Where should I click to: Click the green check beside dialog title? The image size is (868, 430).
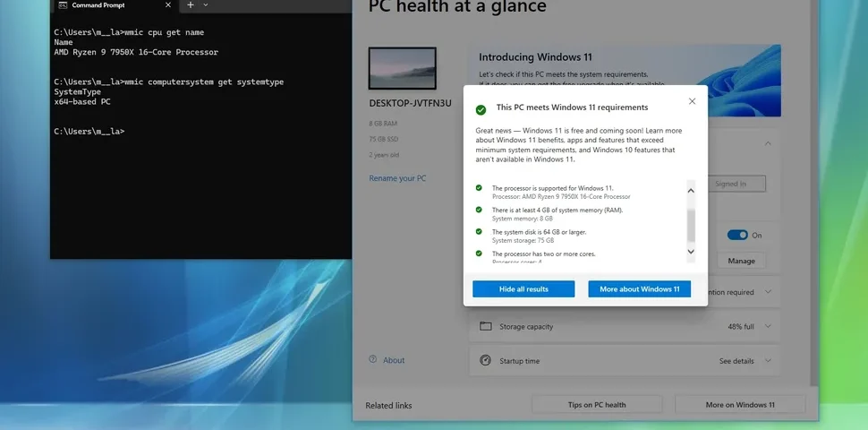click(x=481, y=109)
